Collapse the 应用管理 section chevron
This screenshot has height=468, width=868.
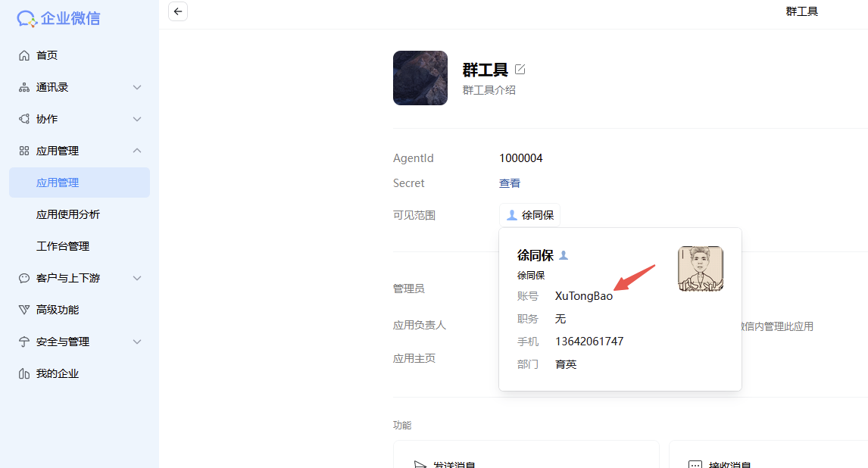coord(137,151)
